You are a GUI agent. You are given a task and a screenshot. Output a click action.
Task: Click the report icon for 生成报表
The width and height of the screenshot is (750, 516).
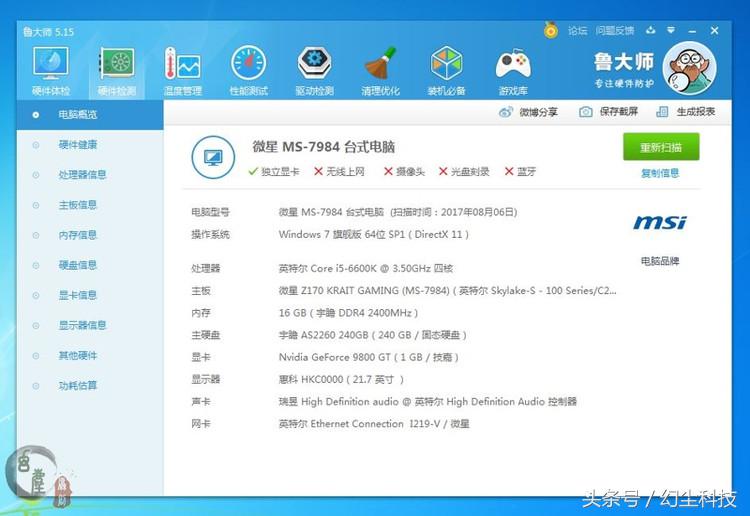662,112
